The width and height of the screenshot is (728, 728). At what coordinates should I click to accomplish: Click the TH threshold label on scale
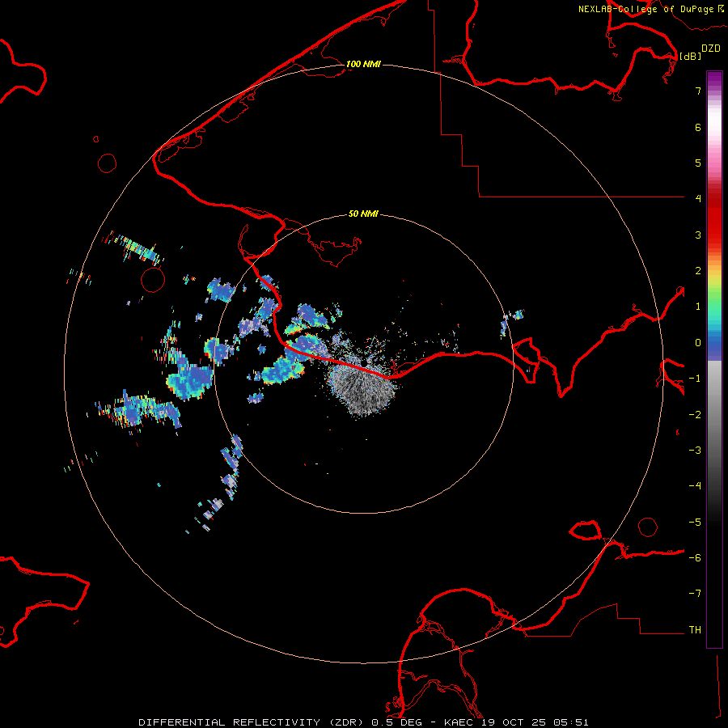tap(695, 630)
